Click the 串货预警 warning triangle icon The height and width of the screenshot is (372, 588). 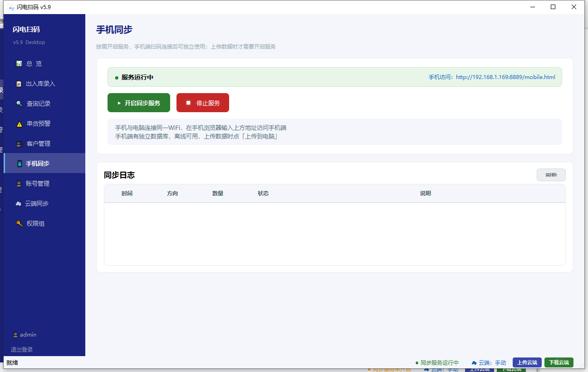(x=19, y=124)
